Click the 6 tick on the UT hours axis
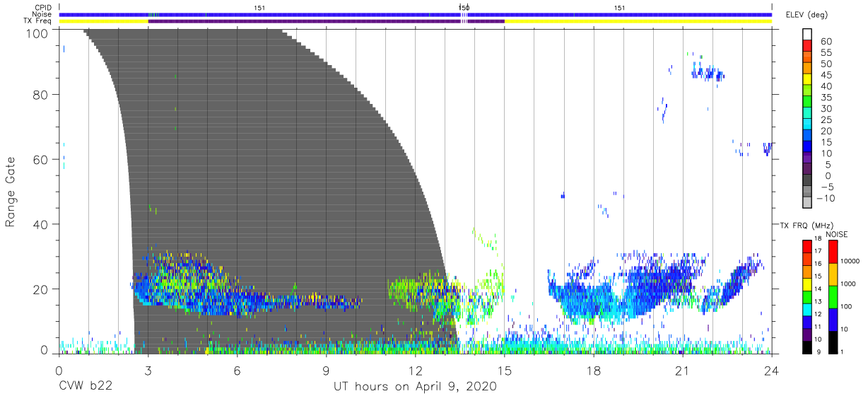 [x=237, y=371]
